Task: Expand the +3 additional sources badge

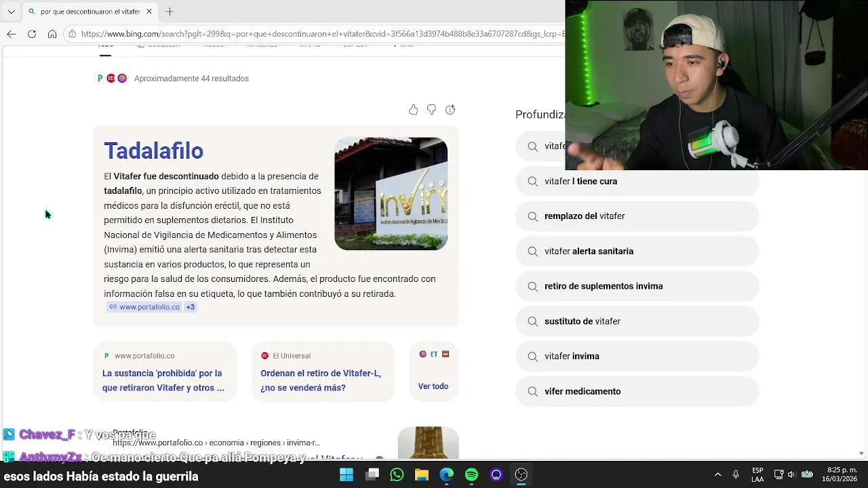Action: click(x=191, y=307)
